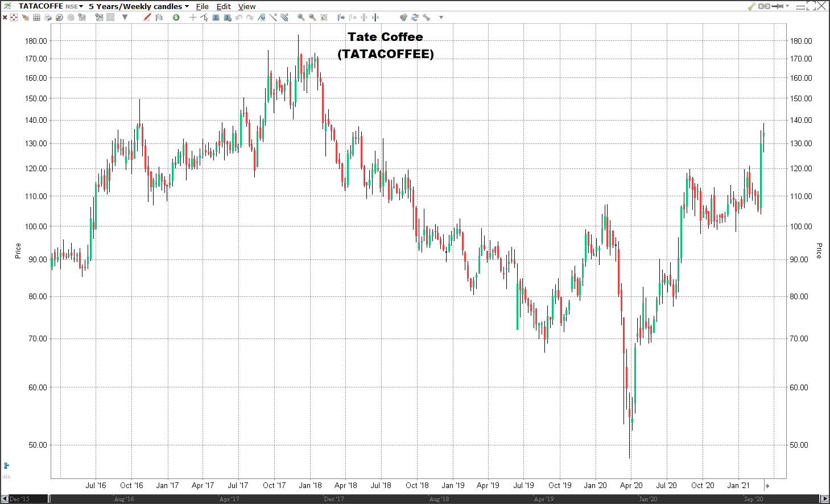The image size is (830, 504).
Task: Click the bar chart style icon
Action: (159, 18)
